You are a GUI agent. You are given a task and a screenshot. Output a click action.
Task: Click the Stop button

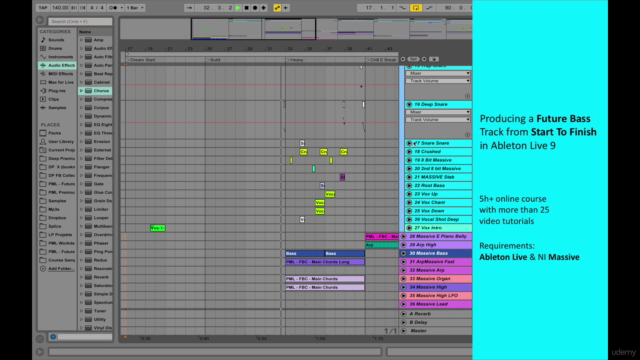(x=247, y=8)
